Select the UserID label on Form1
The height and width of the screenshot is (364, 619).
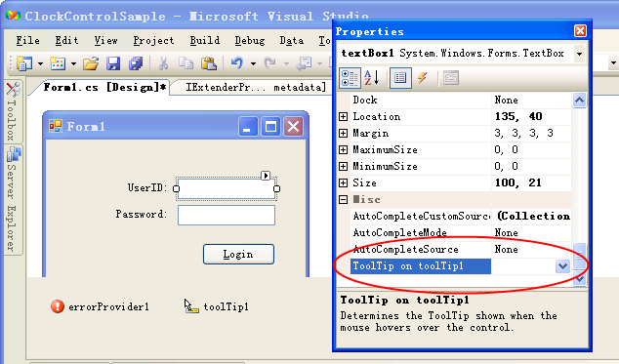[x=147, y=187]
